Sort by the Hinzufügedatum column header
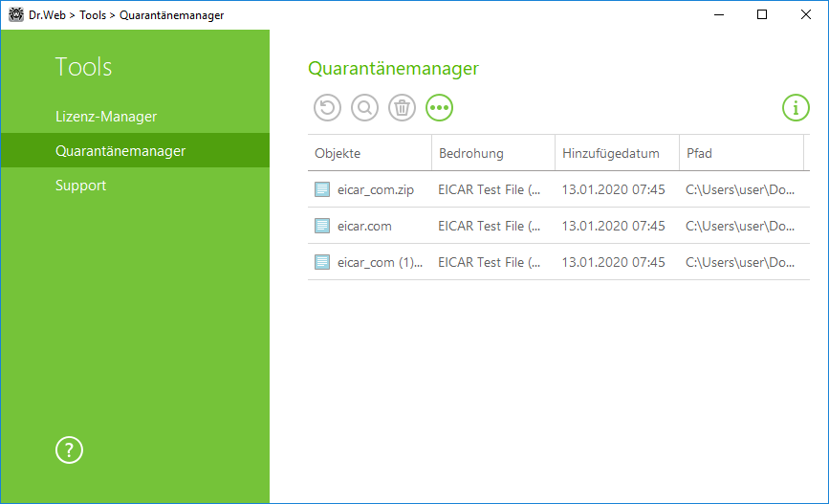The width and height of the screenshot is (829, 504). click(x=617, y=153)
